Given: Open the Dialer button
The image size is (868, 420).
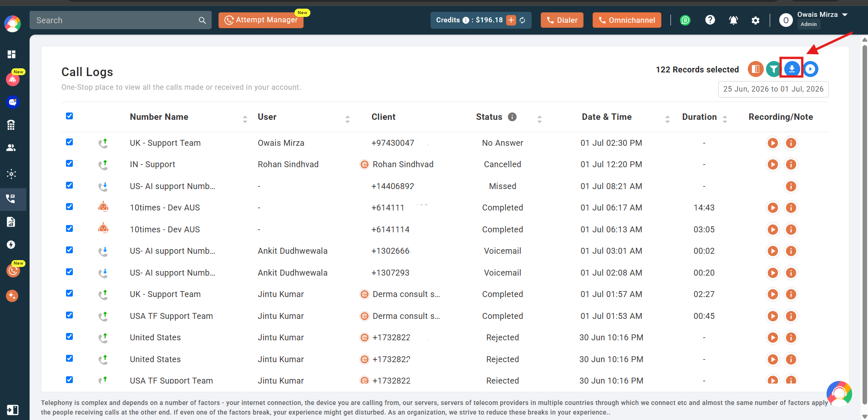Looking at the screenshot, I should (562, 20).
